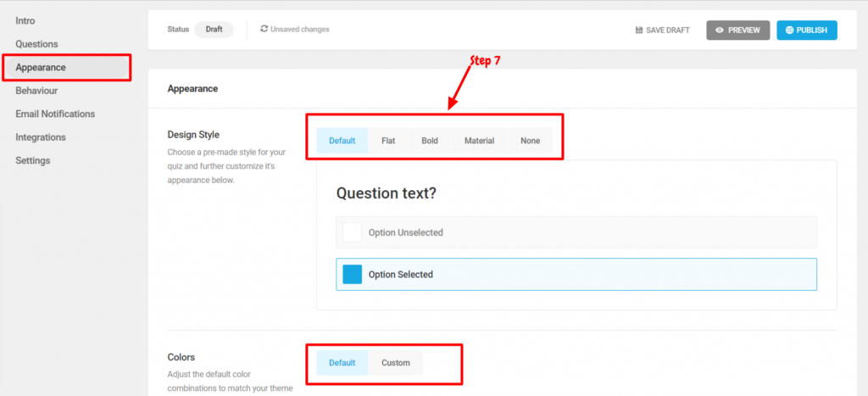Switch to Integrations section

[41, 137]
